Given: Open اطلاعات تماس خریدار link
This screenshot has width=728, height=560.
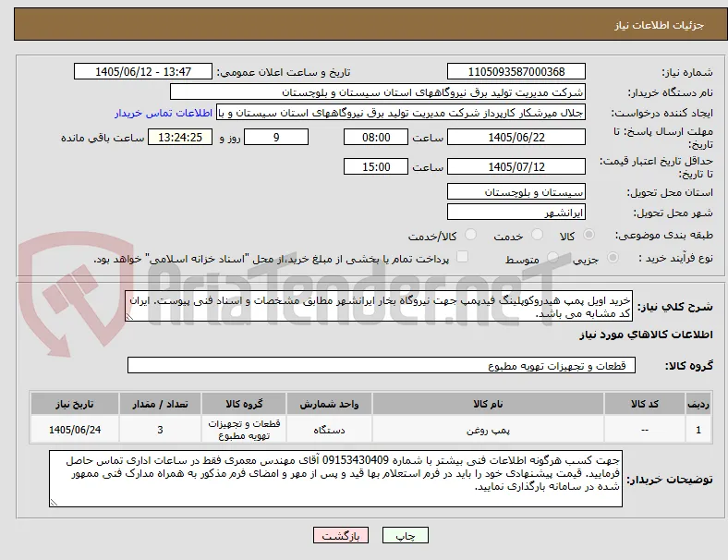Looking at the screenshot, I should (x=164, y=113).
